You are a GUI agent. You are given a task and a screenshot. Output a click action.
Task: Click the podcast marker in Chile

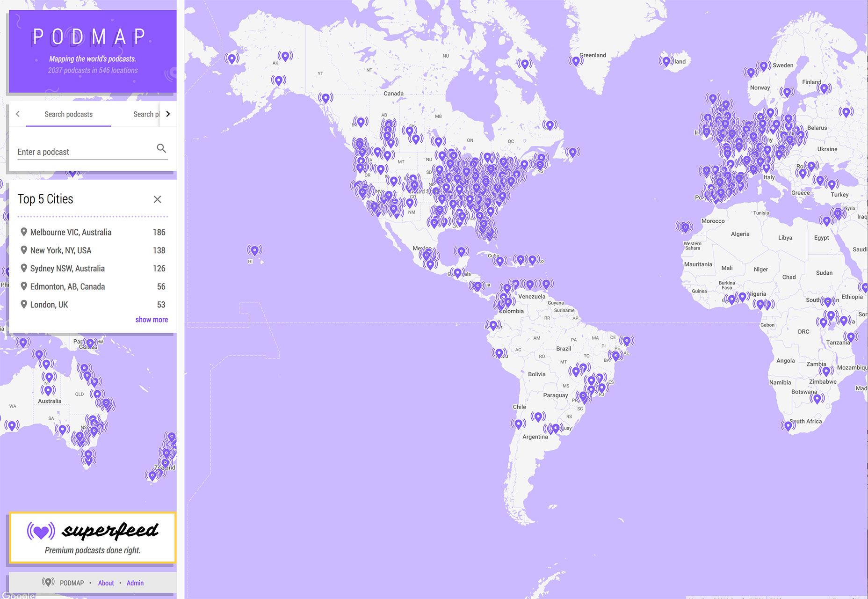pyautogui.click(x=518, y=424)
